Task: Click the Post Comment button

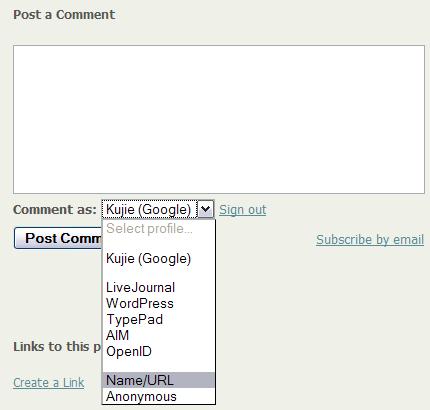Action: (x=58, y=238)
